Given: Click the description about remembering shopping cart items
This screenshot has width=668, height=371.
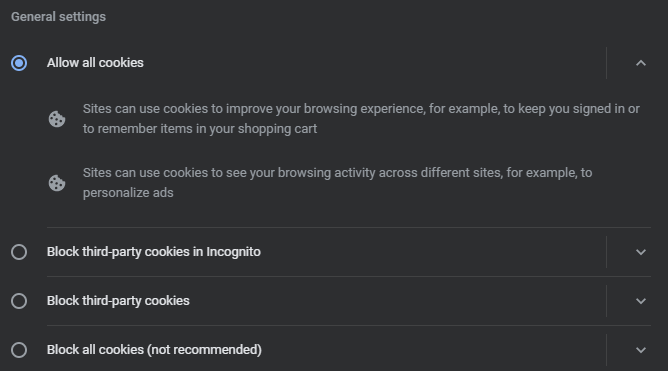Looking at the screenshot, I should click(x=361, y=119).
